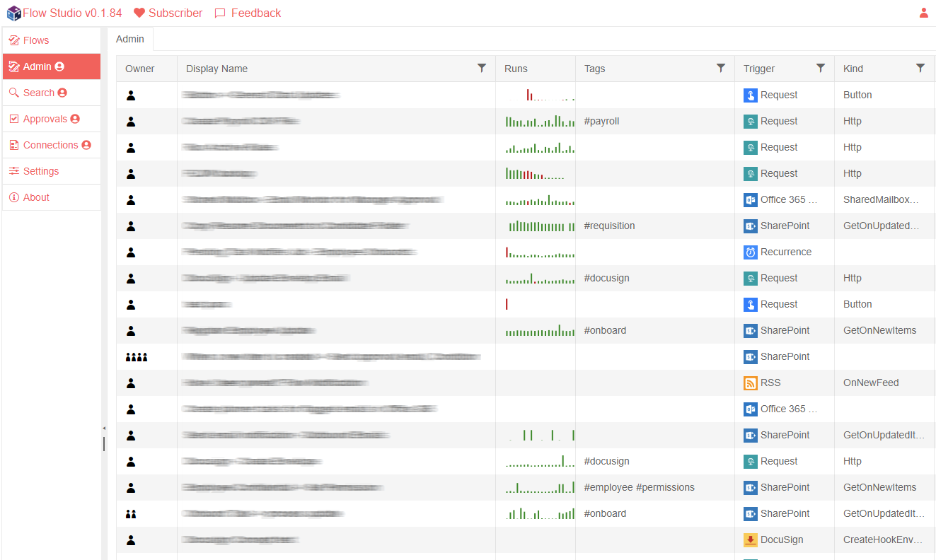Click the runs sparkline in the #payroll row
The width and height of the screenshot is (936, 560).
pos(539,122)
